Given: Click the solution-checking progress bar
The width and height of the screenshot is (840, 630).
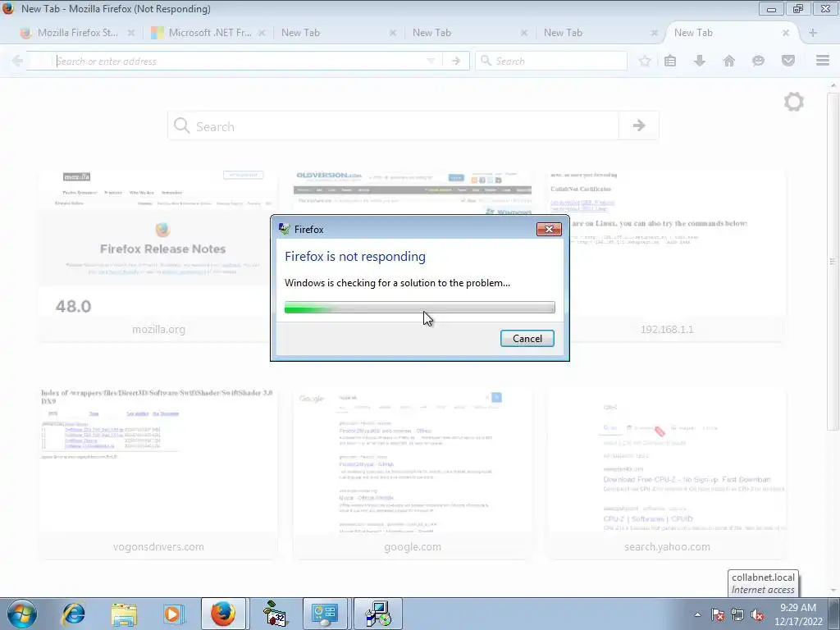Looking at the screenshot, I should [x=419, y=308].
